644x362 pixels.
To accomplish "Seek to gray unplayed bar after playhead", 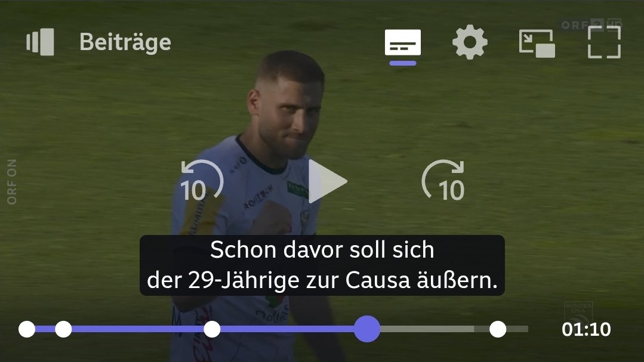I will pos(427,329).
